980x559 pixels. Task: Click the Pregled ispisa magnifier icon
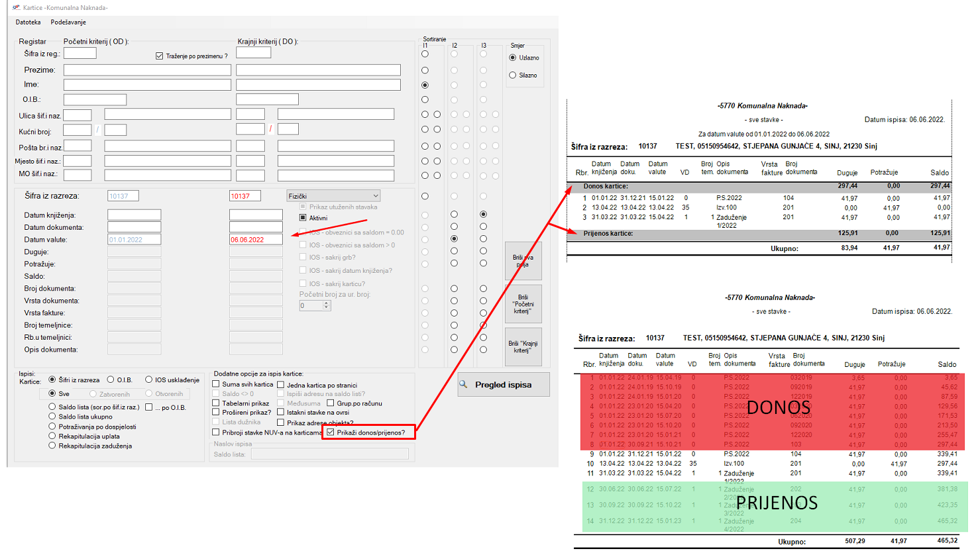coord(464,384)
